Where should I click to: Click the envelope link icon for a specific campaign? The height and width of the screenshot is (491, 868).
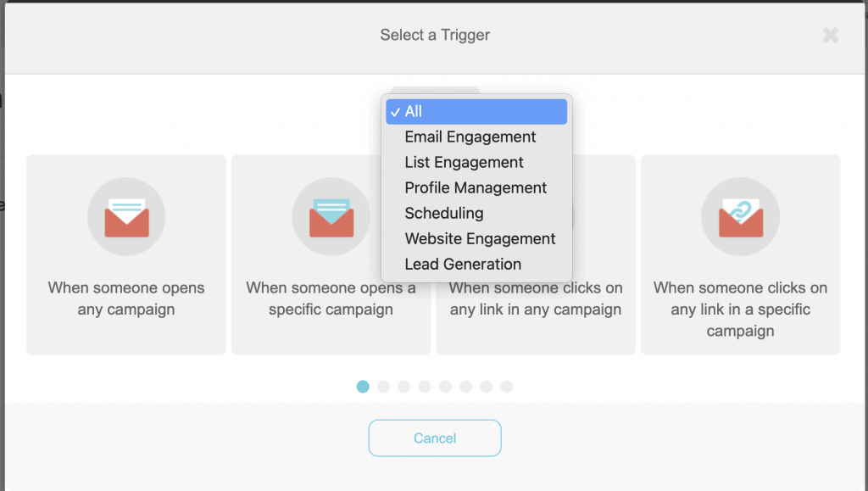(740, 217)
